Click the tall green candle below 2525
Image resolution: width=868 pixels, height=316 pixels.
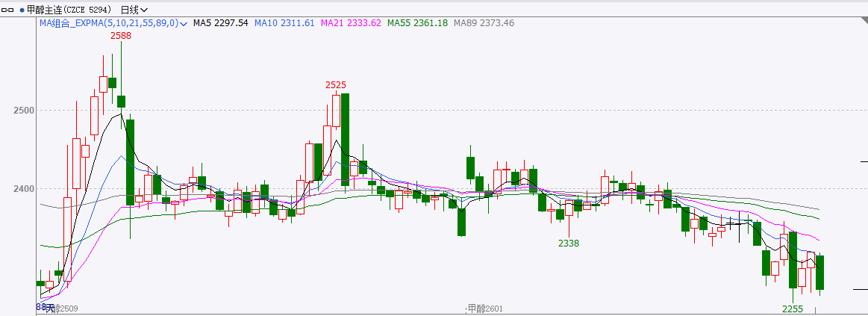[x=345, y=138]
